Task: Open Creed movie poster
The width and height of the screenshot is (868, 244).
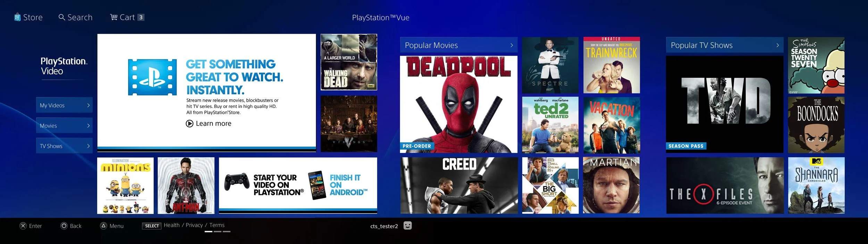Action: [459, 186]
